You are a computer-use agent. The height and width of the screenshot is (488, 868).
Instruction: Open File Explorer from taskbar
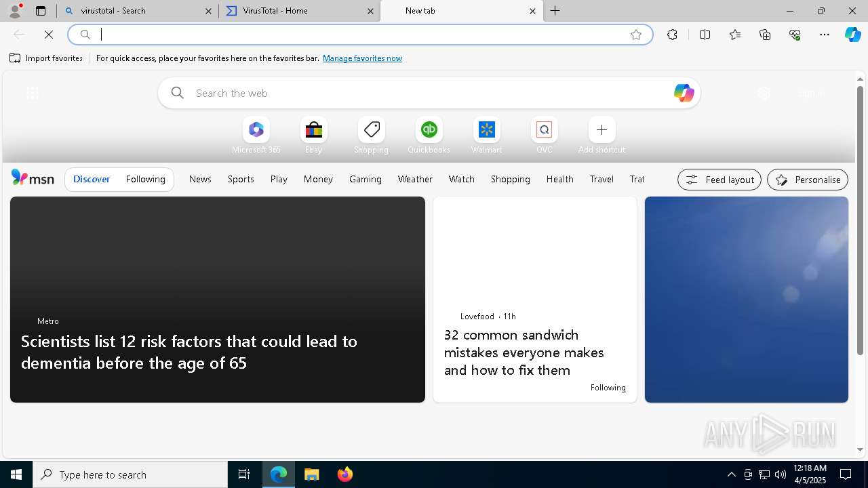coord(312,474)
